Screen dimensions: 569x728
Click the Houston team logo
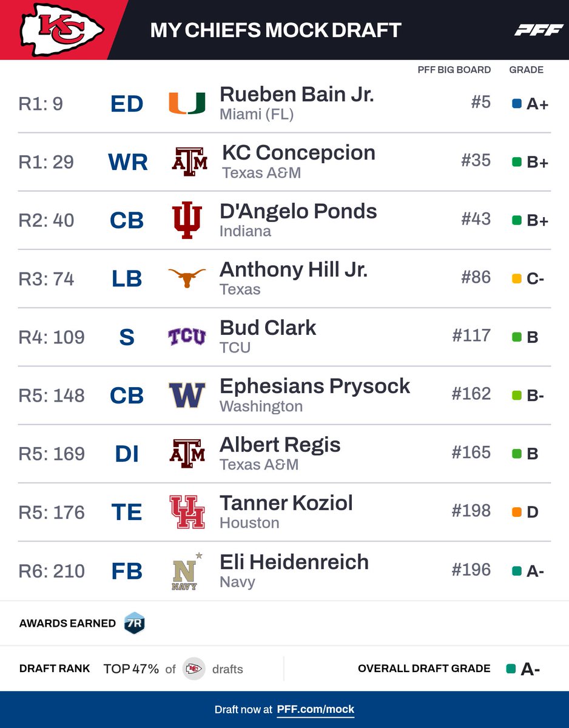(x=187, y=511)
